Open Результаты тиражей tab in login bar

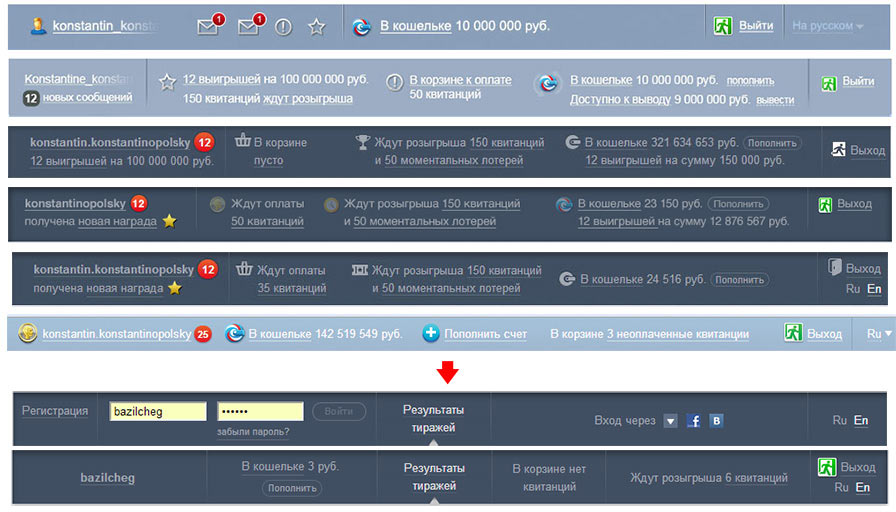click(x=434, y=419)
